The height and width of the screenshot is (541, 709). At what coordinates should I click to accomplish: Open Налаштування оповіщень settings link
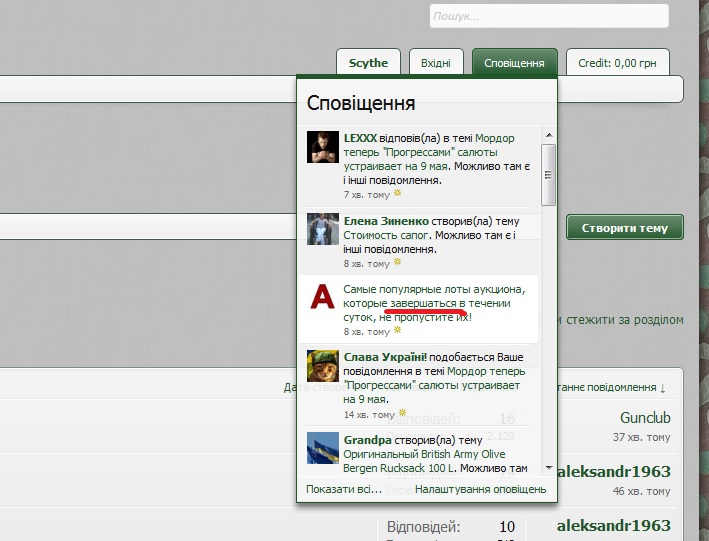(x=481, y=489)
